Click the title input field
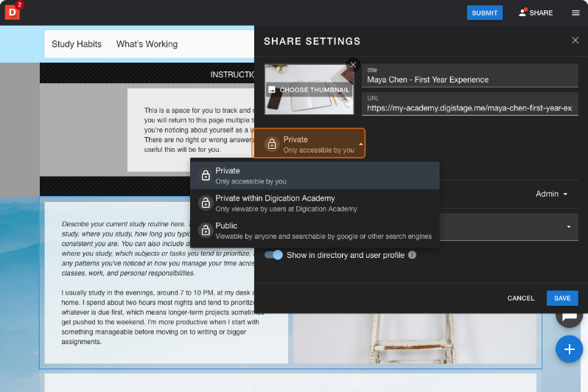The height and width of the screenshot is (392, 588). coord(470,76)
